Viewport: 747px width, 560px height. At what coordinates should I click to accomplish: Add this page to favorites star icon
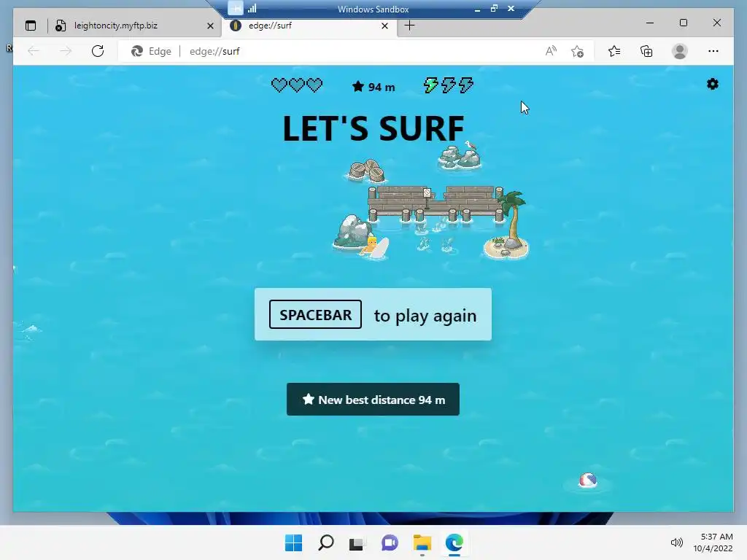click(578, 51)
